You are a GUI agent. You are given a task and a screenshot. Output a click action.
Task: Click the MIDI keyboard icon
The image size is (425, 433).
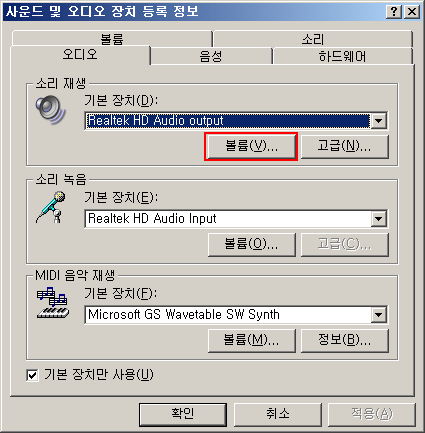coord(53,303)
